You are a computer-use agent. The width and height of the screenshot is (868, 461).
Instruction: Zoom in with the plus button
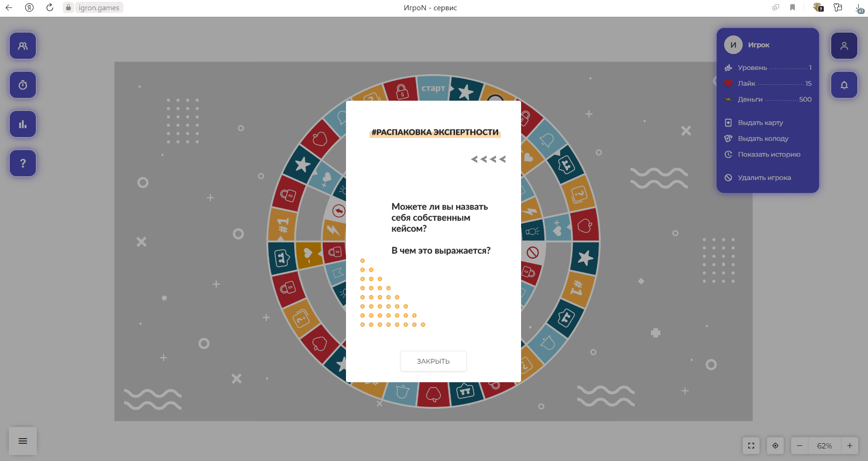click(x=849, y=446)
